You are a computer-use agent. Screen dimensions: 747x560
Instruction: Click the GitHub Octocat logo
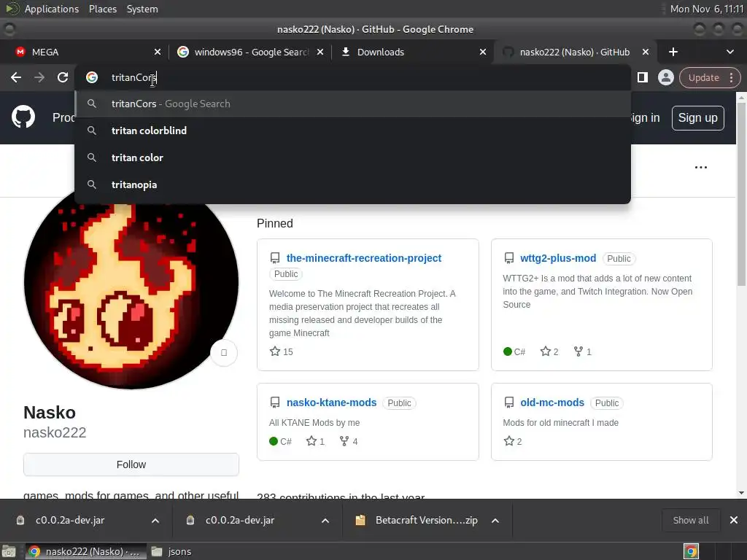pos(23,117)
